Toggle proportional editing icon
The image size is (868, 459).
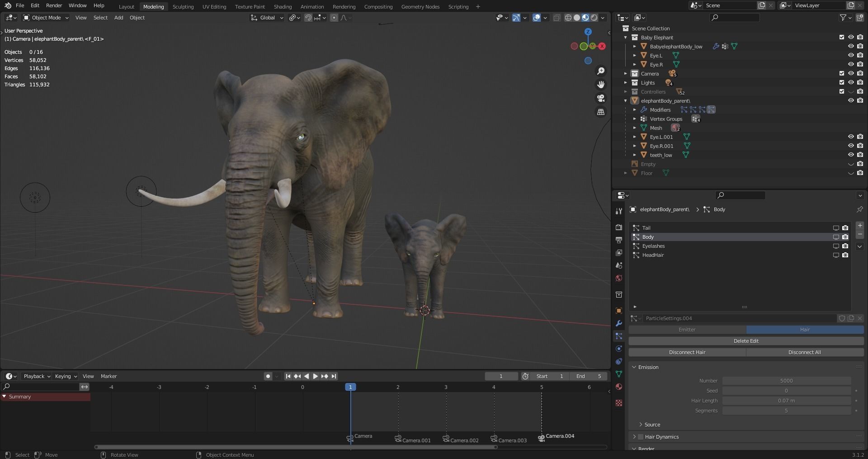pos(334,18)
